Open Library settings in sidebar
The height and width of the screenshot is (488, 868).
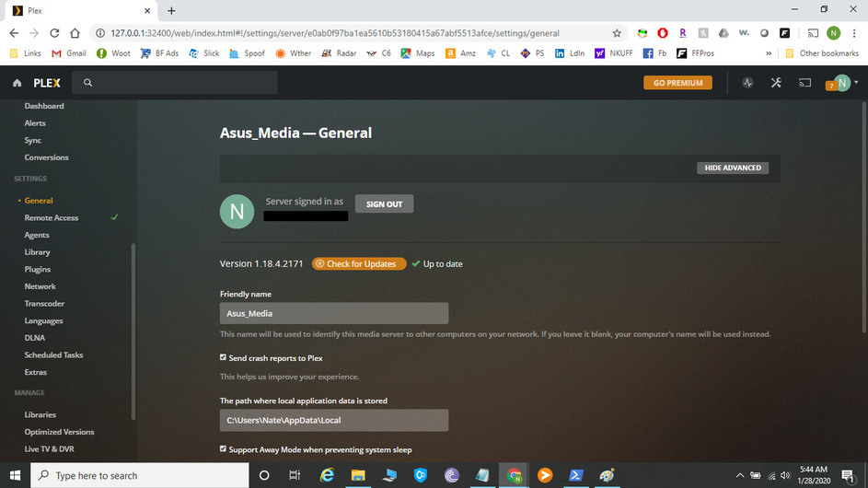[37, 252]
